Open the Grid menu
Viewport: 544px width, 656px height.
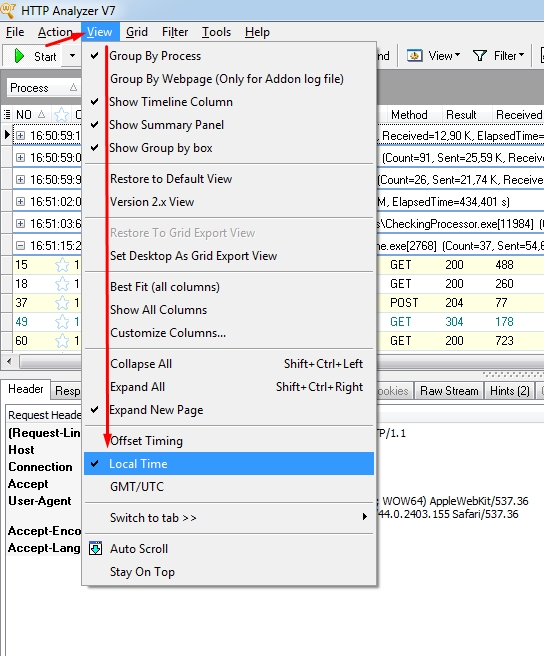[x=137, y=32]
